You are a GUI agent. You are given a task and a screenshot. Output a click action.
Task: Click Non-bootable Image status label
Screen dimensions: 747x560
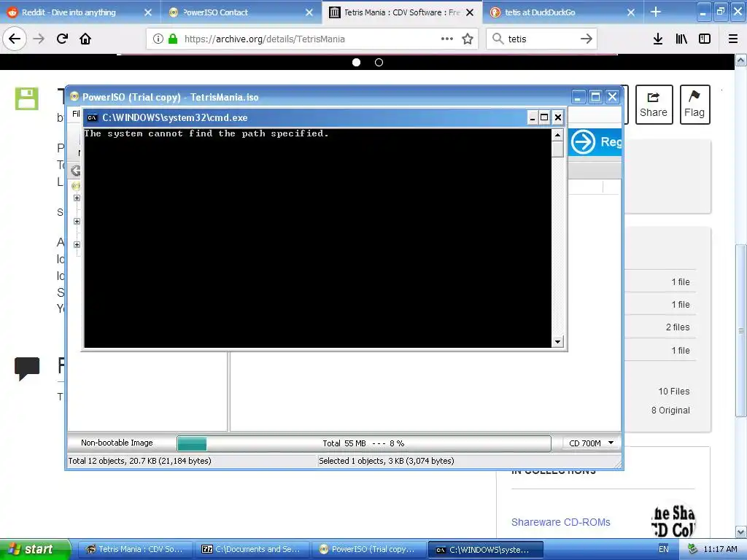coord(117,443)
